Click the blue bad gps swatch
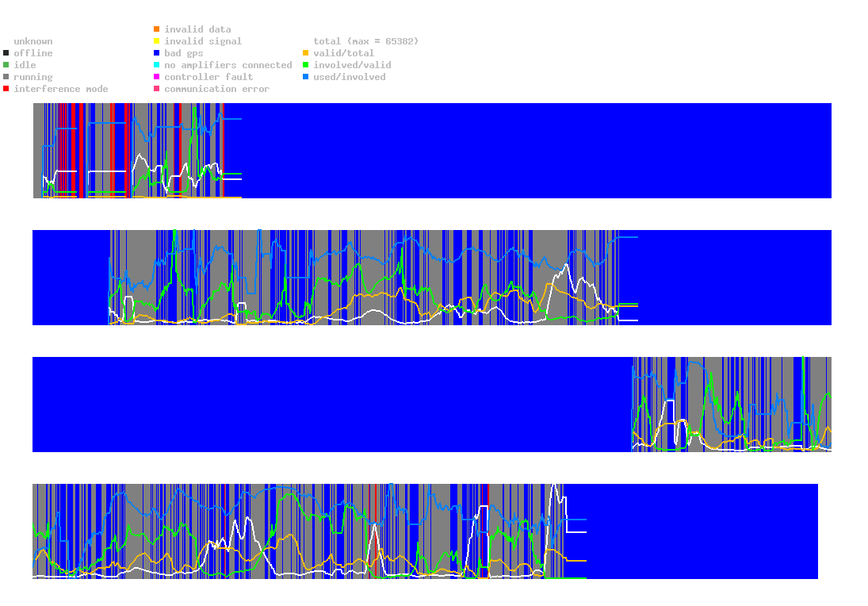This screenshot has height=606, width=868. pyautogui.click(x=157, y=53)
